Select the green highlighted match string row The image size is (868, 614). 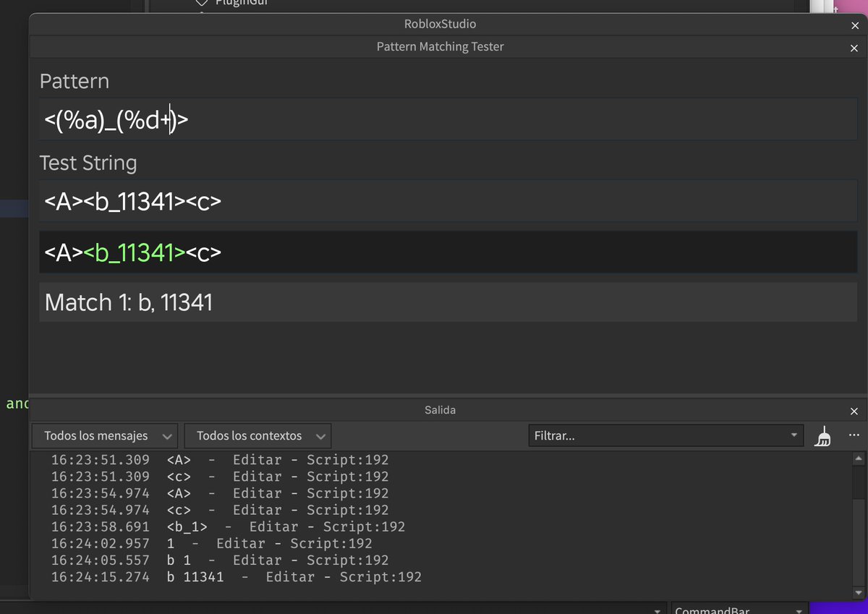pos(289,251)
